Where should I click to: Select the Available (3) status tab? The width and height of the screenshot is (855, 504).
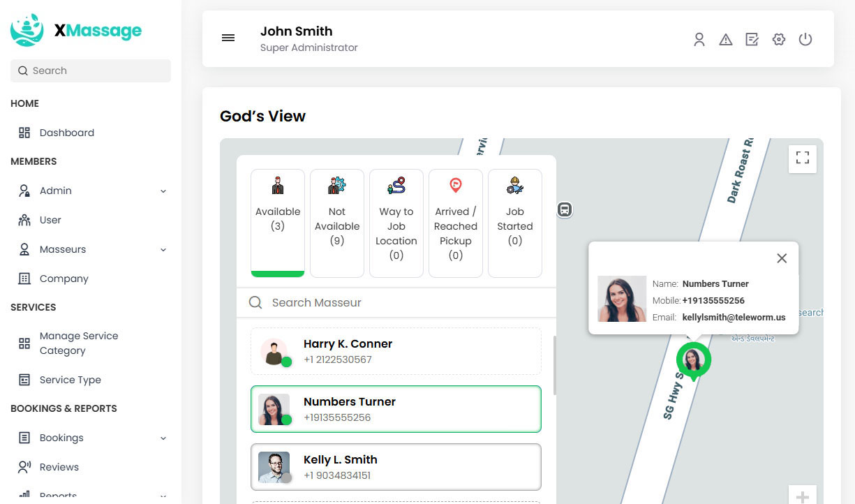pos(278,222)
